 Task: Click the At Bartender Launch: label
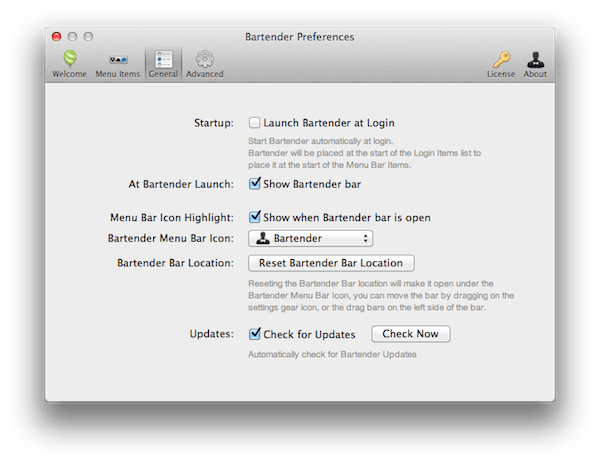(x=181, y=184)
